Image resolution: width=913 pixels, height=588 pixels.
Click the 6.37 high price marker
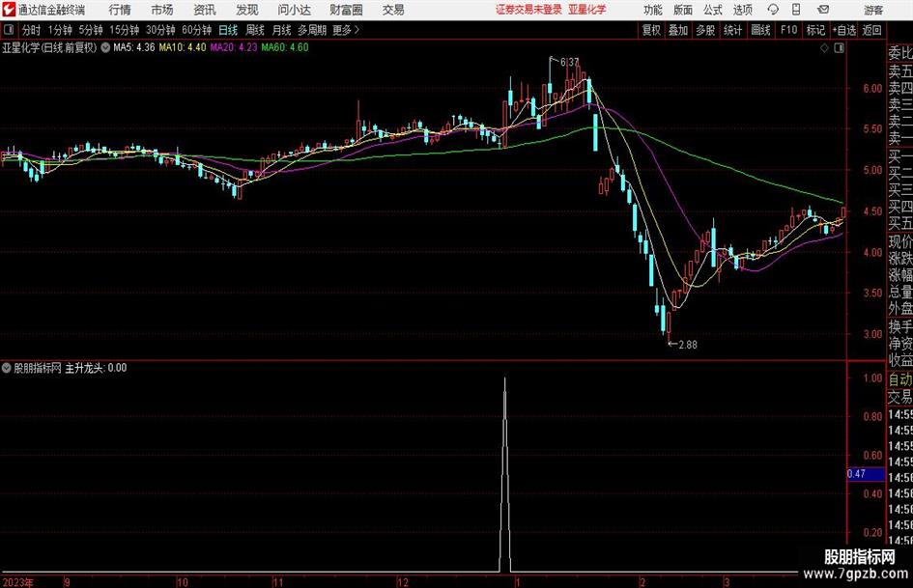(569, 62)
